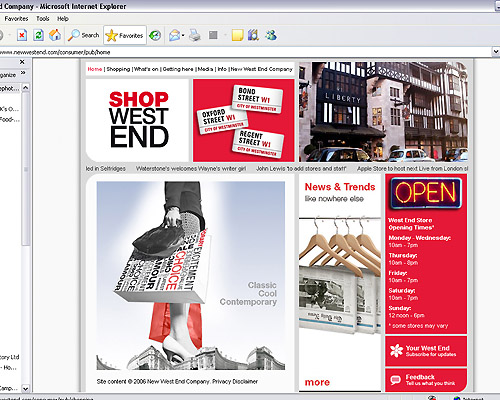
Task: Click the more link under News
Action: (x=317, y=382)
